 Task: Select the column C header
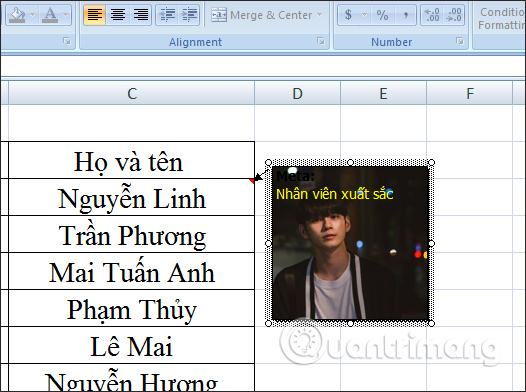click(132, 93)
